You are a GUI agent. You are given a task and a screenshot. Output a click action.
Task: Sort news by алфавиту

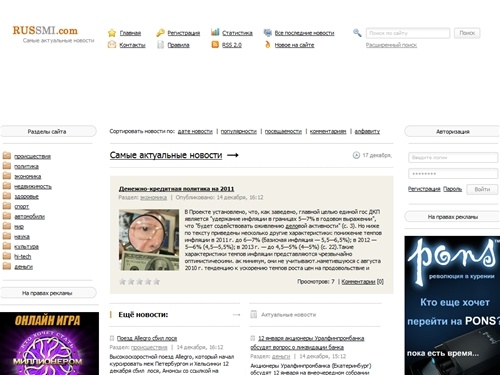click(367, 131)
